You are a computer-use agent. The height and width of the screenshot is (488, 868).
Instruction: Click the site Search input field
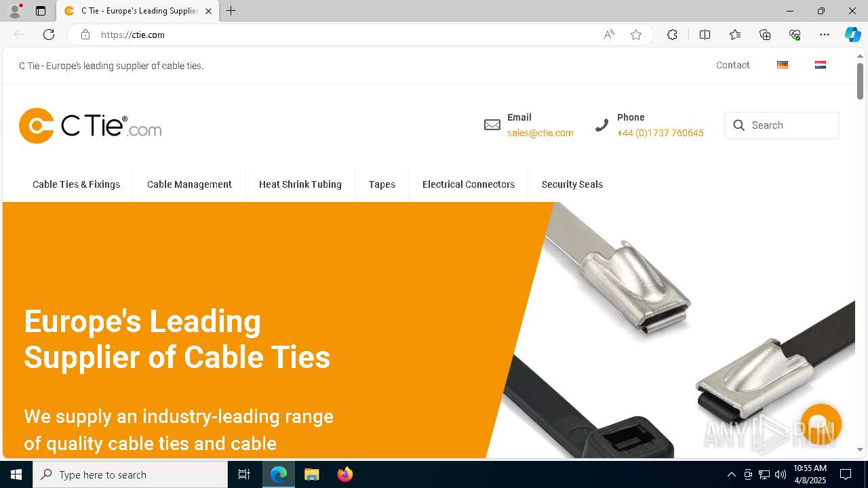782,125
